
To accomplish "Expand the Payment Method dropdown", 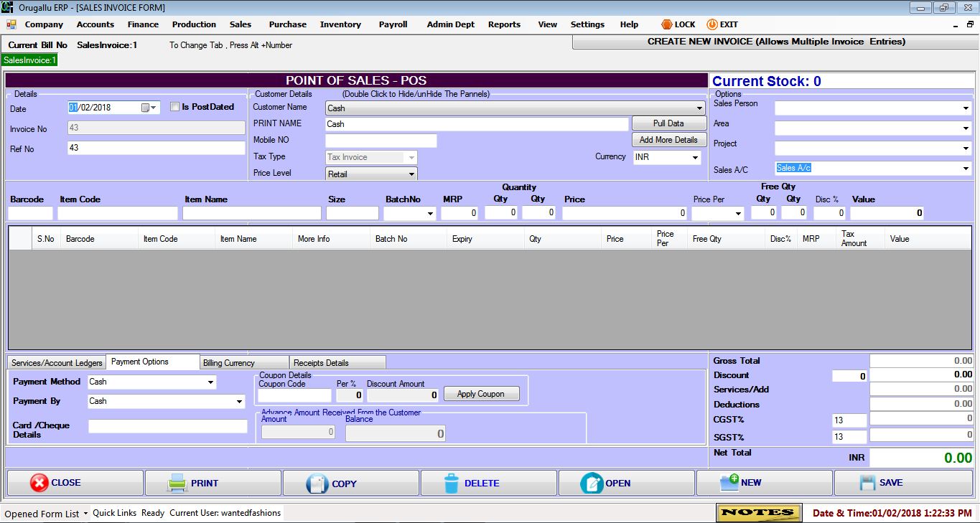I will tap(210, 382).
